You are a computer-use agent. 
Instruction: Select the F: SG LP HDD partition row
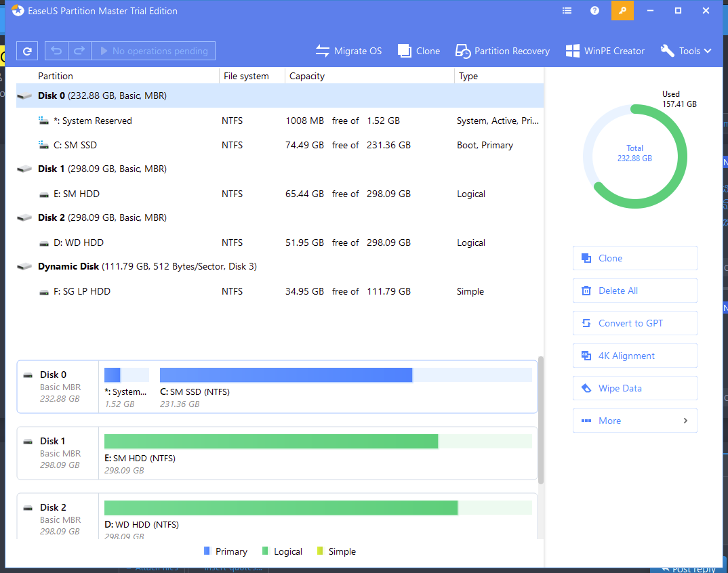280,291
